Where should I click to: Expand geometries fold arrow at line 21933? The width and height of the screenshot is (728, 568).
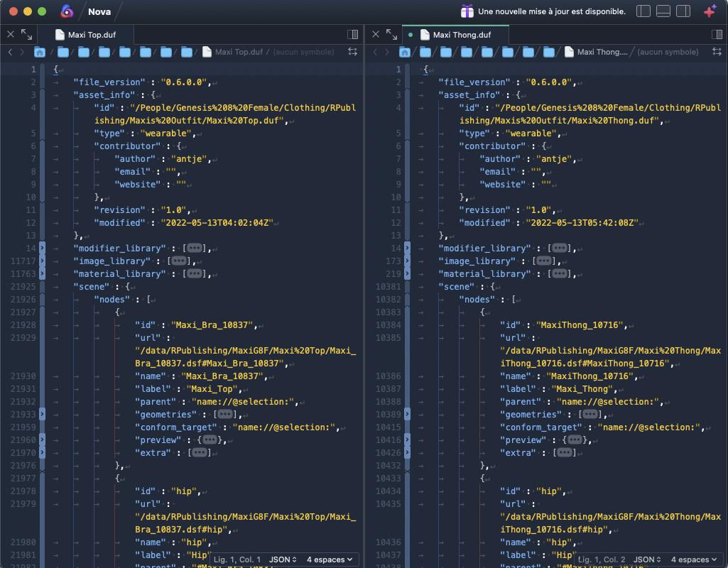pos(42,414)
